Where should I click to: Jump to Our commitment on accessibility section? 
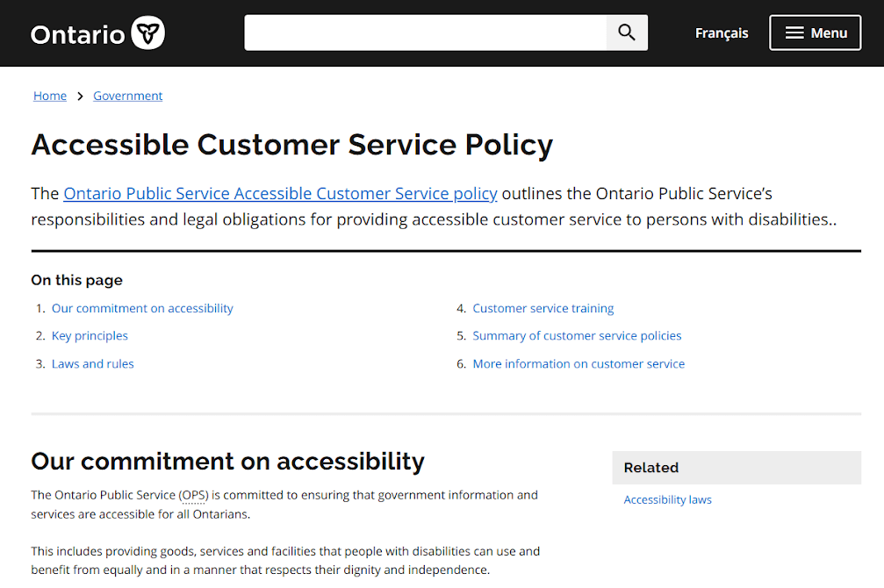click(142, 308)
